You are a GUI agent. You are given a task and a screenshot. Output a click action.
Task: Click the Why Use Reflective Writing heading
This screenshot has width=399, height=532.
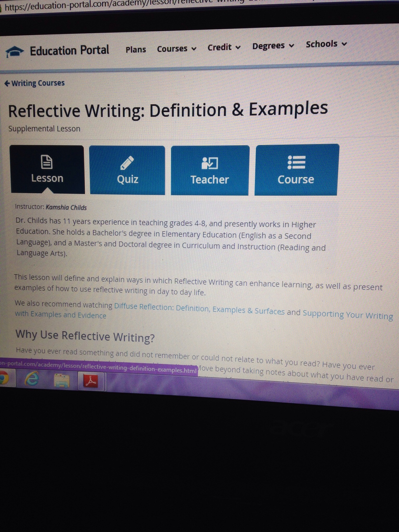[x=85, y=336]
